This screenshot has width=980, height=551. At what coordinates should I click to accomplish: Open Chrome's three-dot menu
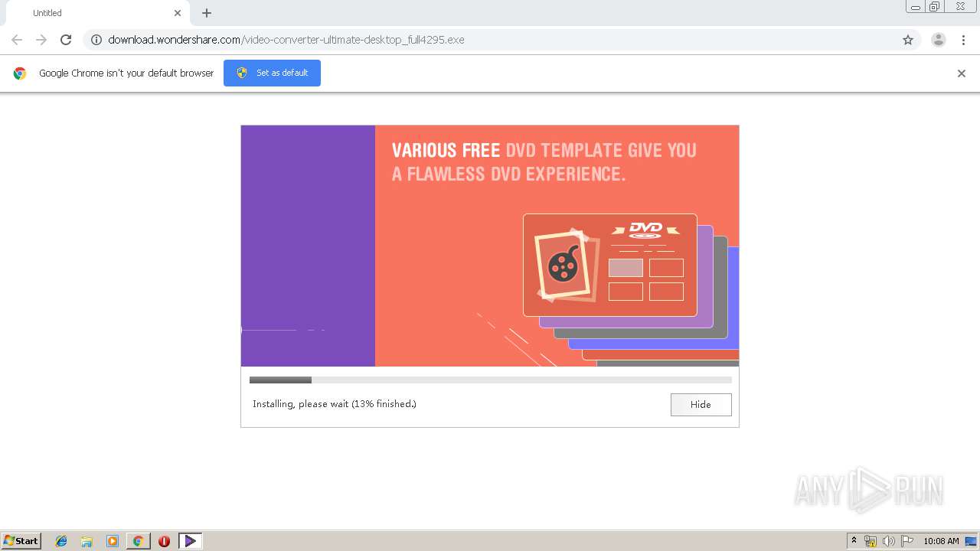click(x=964, y=40)
